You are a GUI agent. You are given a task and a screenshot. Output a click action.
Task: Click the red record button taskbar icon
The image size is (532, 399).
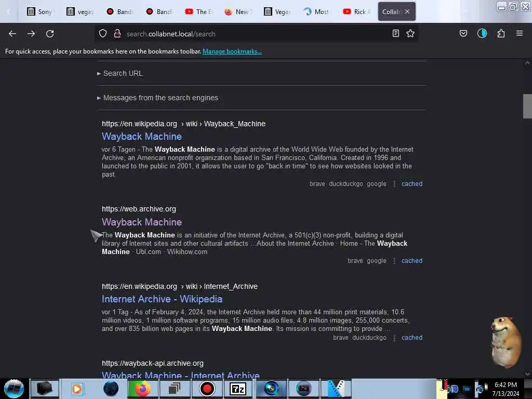click(x=207, y=389)
